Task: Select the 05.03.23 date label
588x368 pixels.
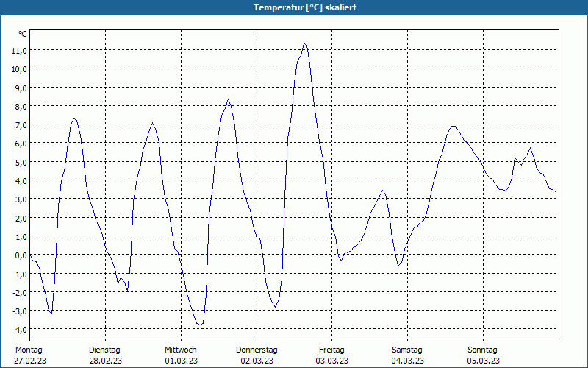Action: click(x=483, y=361)
